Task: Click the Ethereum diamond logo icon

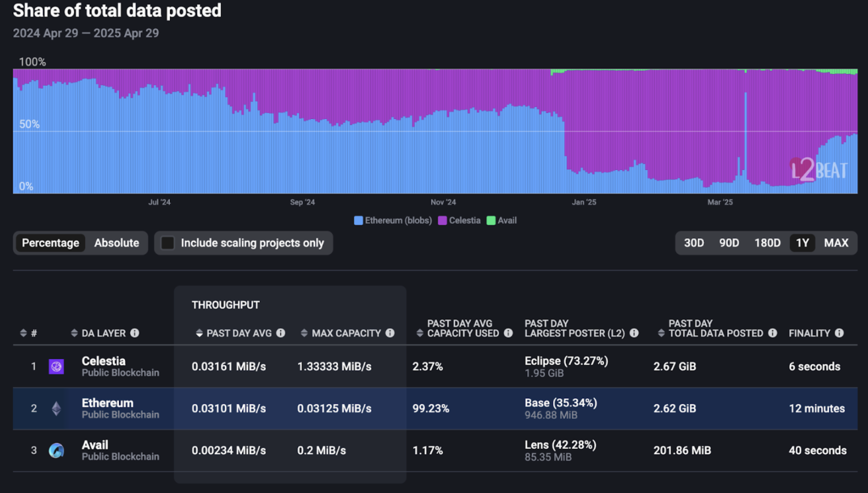Action: pos(56,409)
